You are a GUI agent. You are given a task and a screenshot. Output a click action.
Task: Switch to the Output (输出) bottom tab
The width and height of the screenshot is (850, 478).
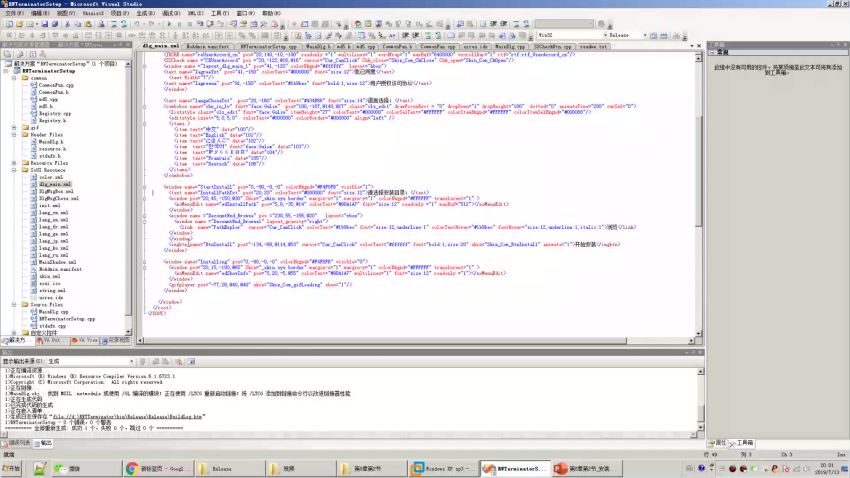pos(43,443)
